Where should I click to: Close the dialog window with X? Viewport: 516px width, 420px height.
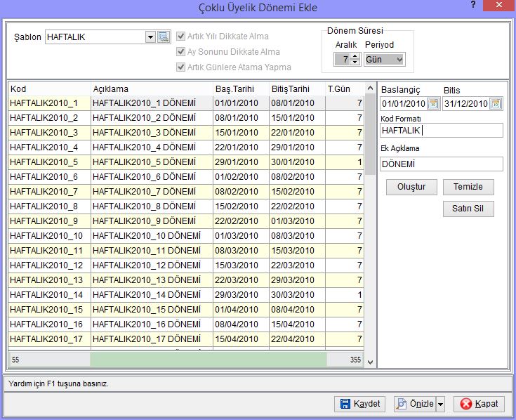tap(499, 5)
